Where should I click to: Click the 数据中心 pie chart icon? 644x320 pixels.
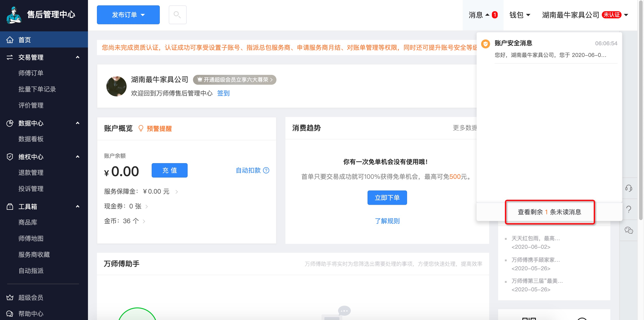pyautogui.click(x=10, y=123)
